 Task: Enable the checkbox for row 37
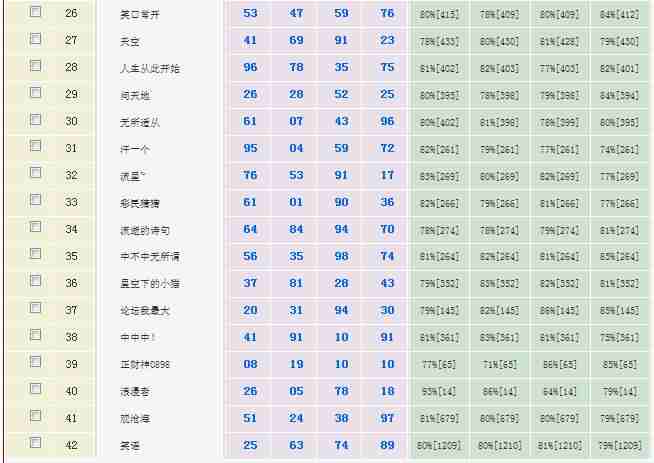36,309
